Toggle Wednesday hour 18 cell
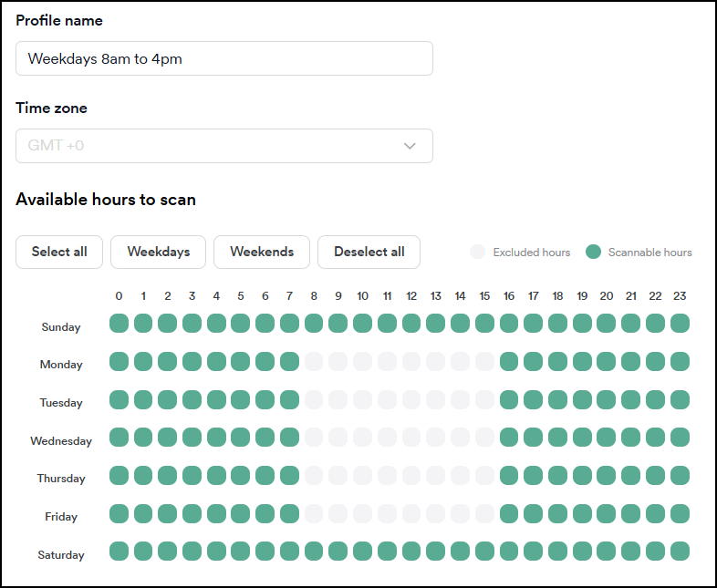717x588 pixels. 558,438
